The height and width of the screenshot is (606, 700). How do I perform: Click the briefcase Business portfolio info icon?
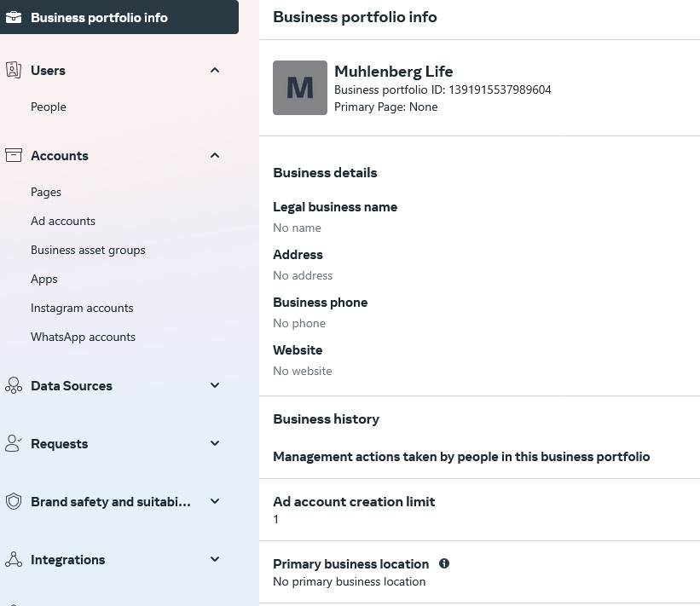point(14,17)
